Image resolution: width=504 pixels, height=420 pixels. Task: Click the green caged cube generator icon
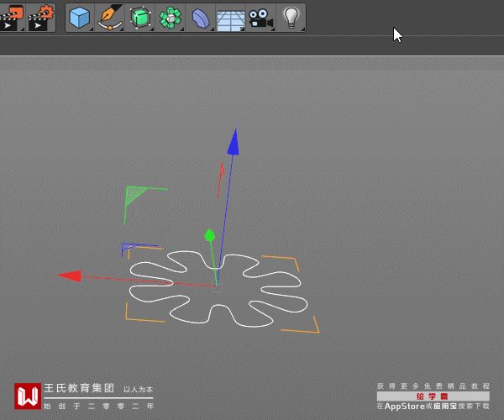tap(140, 18)
